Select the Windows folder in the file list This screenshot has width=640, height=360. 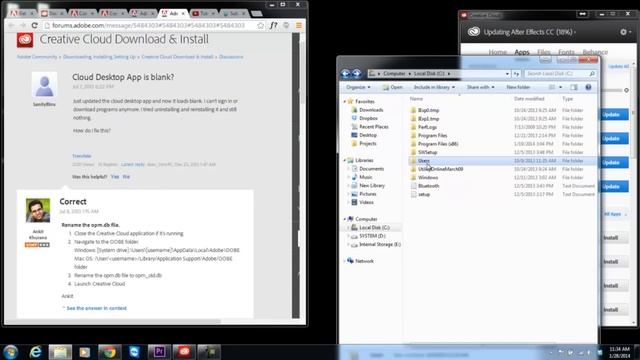(428, 178)
